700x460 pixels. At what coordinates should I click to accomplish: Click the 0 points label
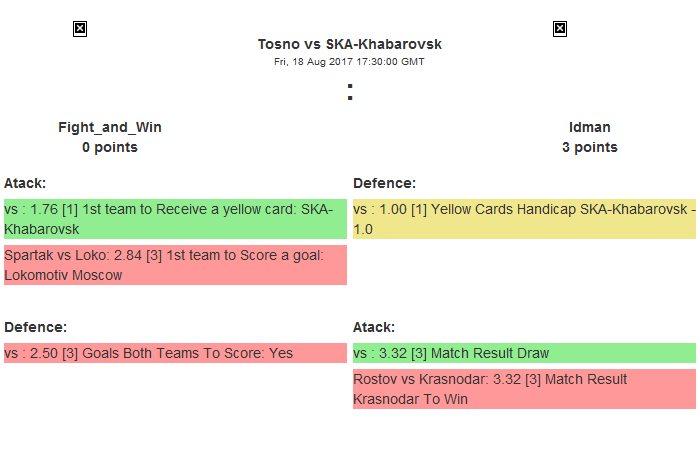(x=110, y=147)
